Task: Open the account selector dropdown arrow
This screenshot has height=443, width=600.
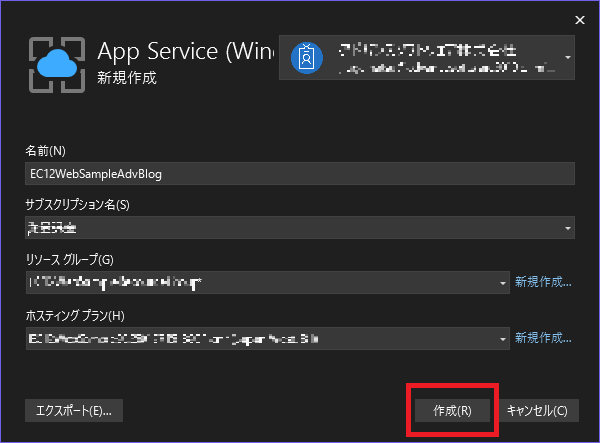Action: pyautogui.click(x=568, y=57)
